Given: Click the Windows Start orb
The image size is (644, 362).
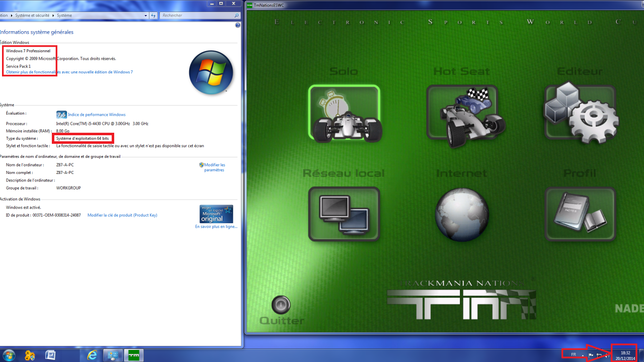Looking at the screenshot, I should point(9,355).
